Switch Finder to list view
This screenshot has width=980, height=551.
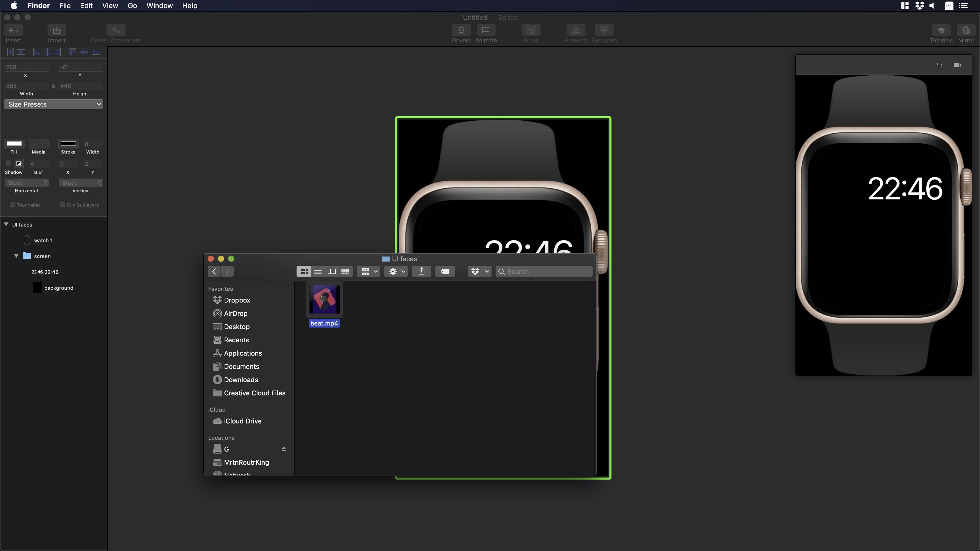coord(318,271)
